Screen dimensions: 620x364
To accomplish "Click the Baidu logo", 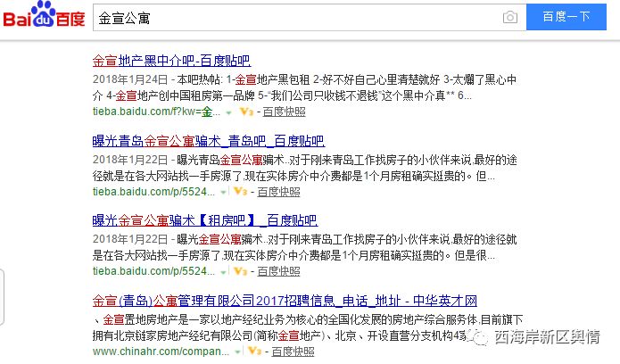I will tap(44, 15).
